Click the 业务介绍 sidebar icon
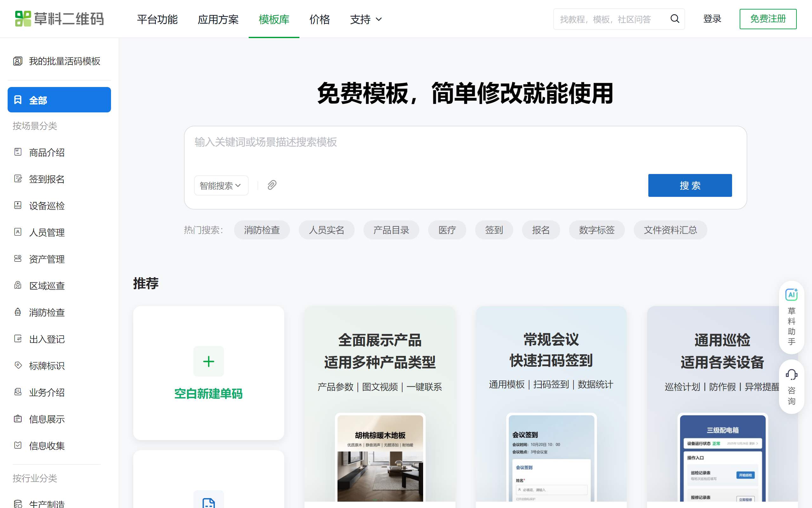This screenshot has height=508, width=812. 18,392
